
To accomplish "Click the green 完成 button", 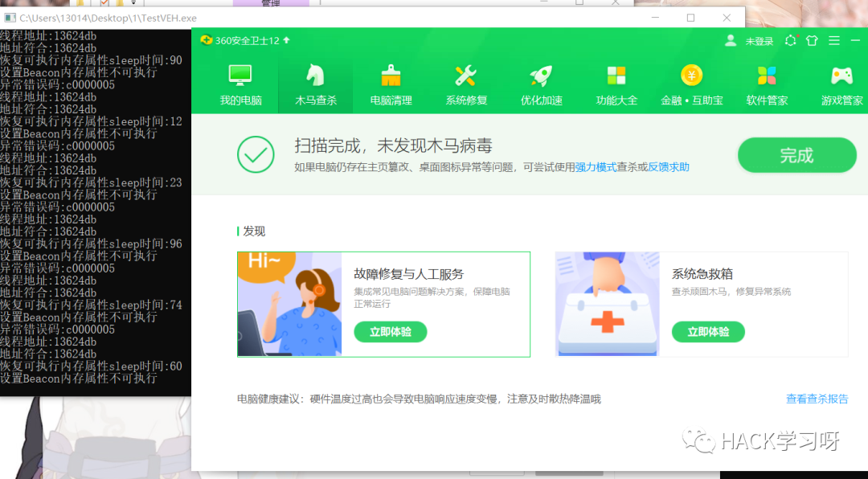I will point(796,155).
